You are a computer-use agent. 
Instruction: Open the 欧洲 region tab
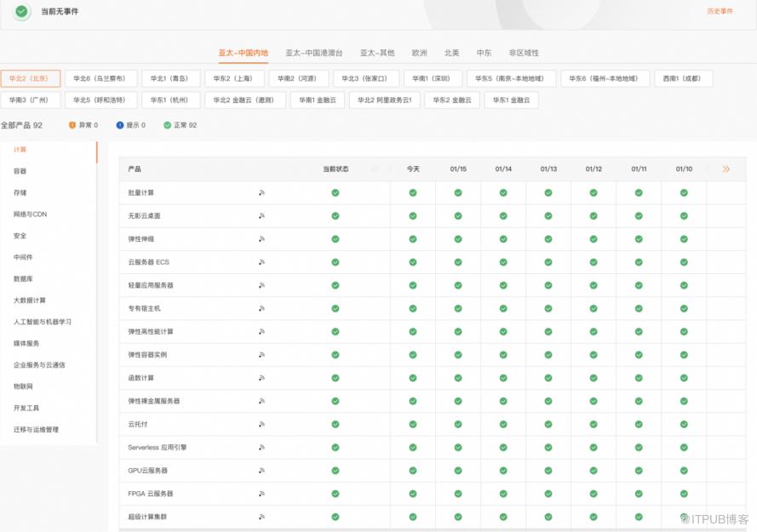point(419,53)
